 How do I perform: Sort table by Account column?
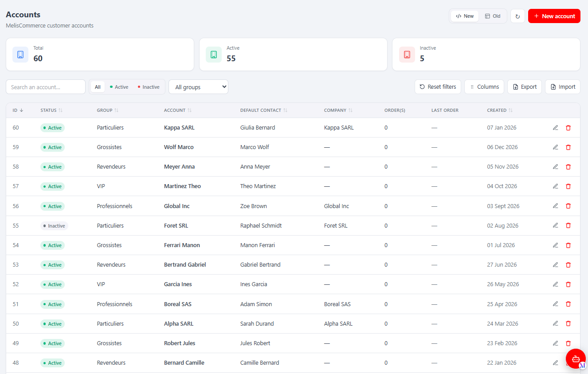[x=178, y=110]
